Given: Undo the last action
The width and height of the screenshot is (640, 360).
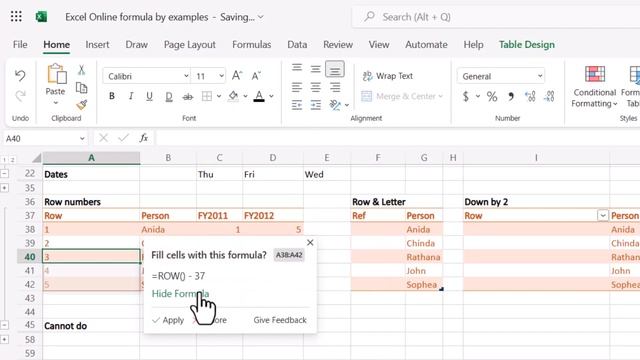Looking at the screenshot, I should [x=20, y=76].
